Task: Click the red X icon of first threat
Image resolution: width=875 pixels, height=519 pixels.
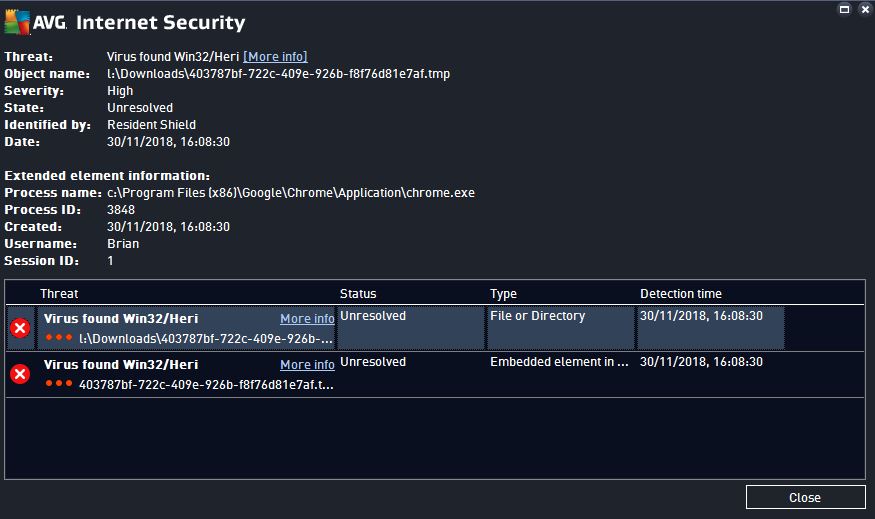Action: (20, 328)
